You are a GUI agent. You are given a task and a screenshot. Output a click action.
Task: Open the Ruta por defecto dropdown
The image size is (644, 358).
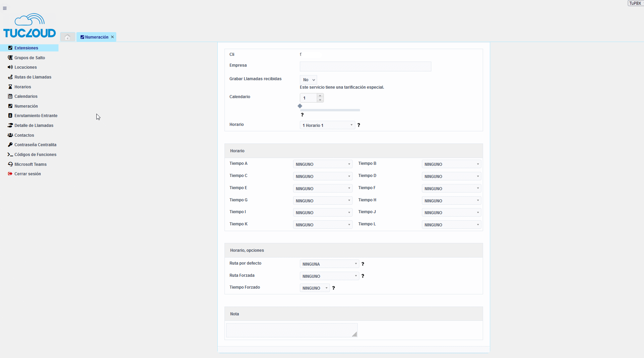point(329,264)
